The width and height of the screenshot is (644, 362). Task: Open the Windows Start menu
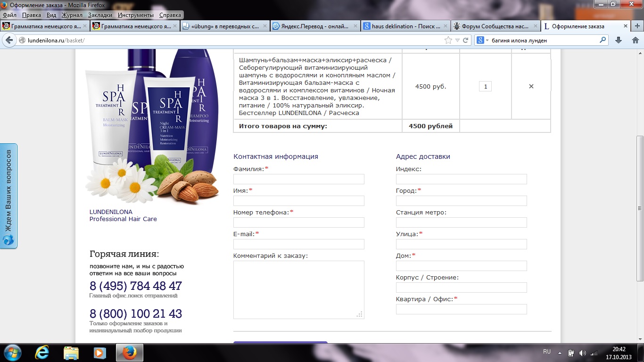pyautogui.click(x=11, y=353)
